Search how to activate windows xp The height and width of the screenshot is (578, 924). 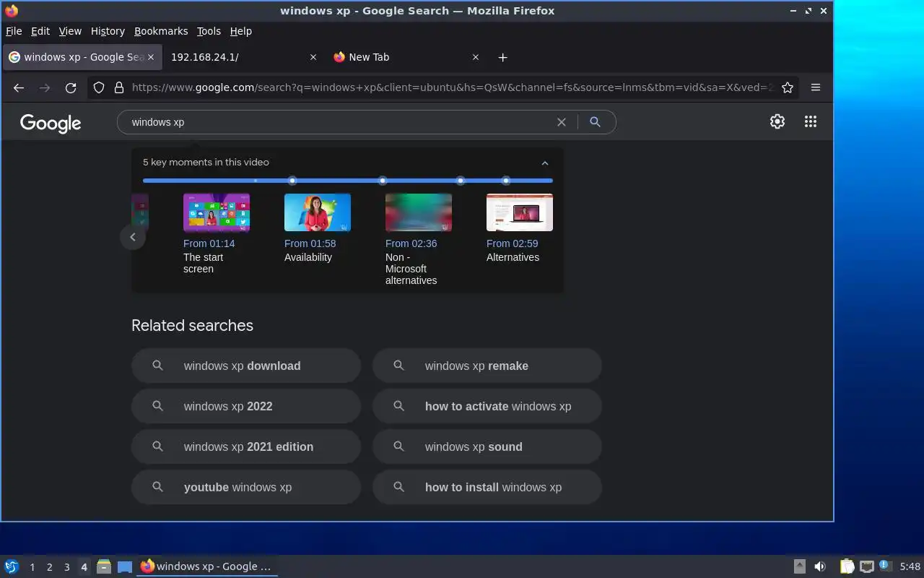coord(487,406)
